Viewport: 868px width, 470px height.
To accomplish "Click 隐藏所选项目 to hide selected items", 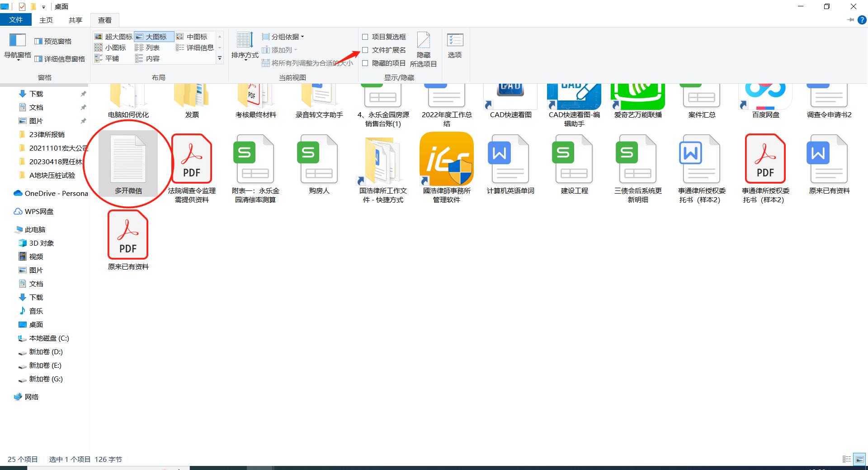I will coord(423,50).
